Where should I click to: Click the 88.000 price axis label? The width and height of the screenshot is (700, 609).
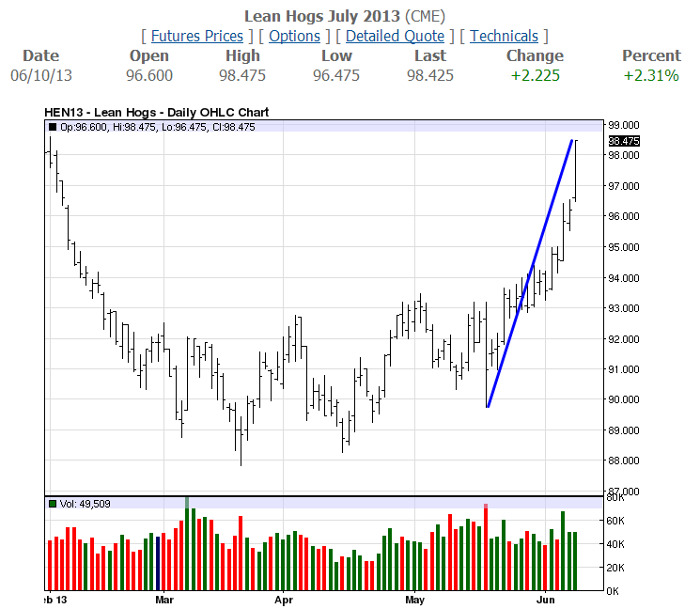coord(624,461)
